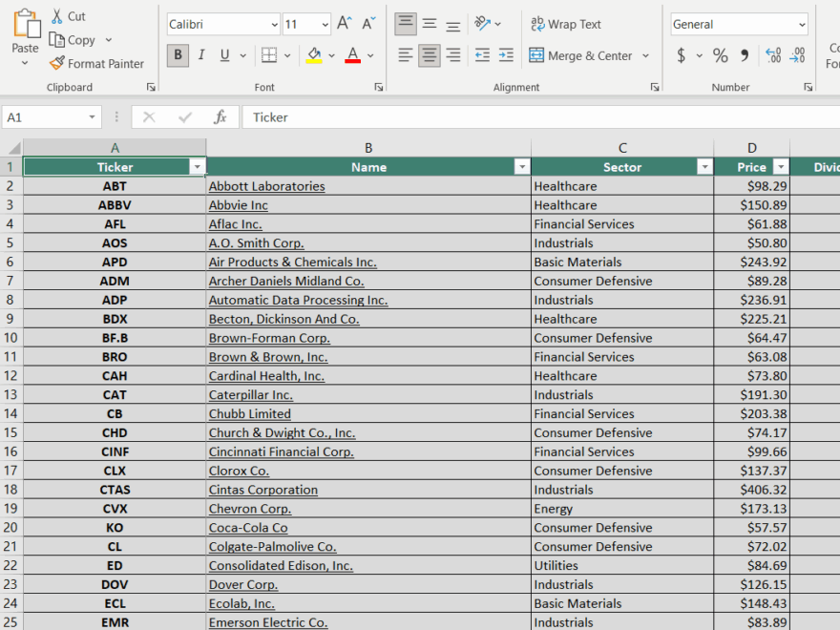Open the Coca-Cola Co link
This screenshot has width=840, height=630.
pos(248,528)
